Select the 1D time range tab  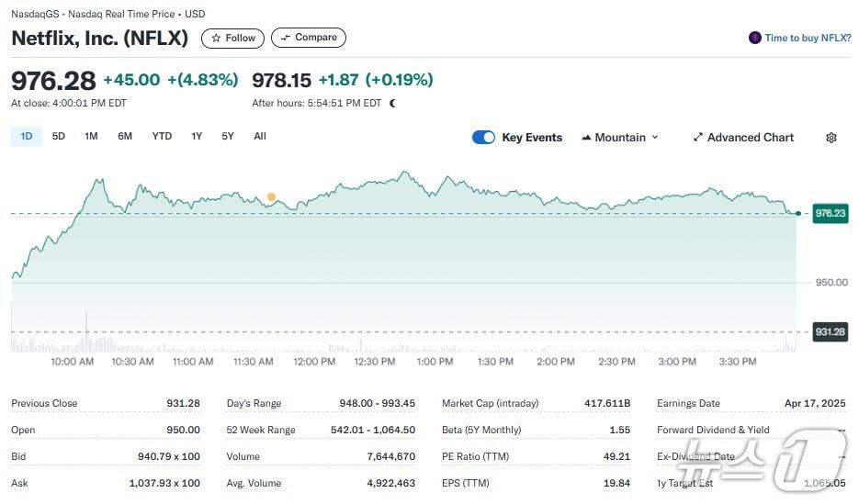(x=27, y=137)
